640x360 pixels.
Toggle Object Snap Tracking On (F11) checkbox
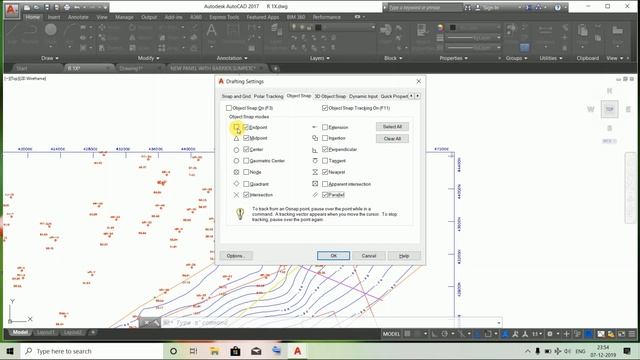325,108
